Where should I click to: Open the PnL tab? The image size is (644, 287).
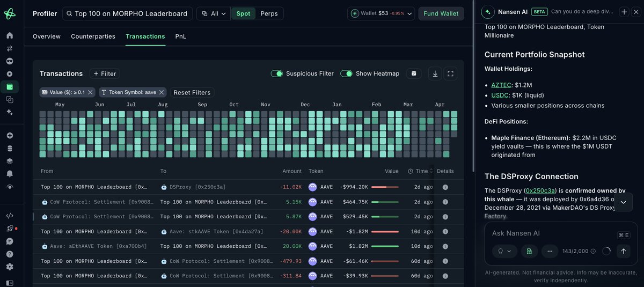(181, 36)
